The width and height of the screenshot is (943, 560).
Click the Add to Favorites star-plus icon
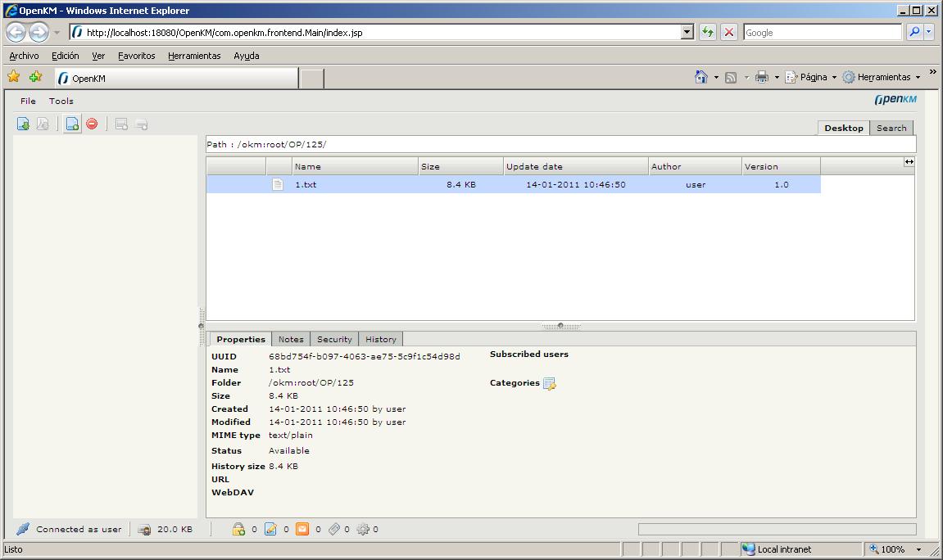point(35,76)
